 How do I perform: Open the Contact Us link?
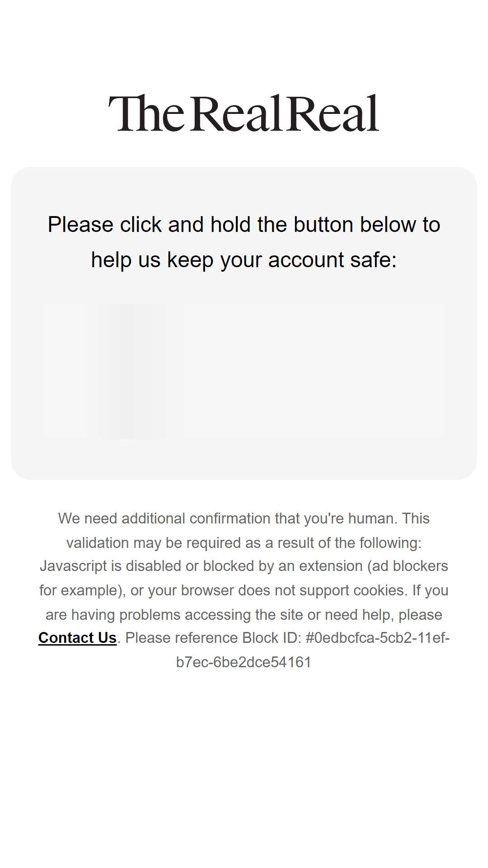pos(78,637)
